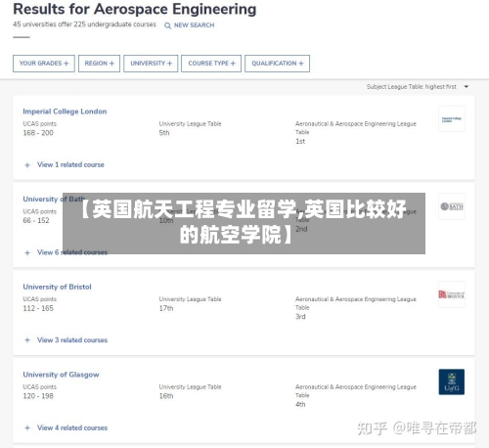Open the University of Glasgow link
The width and height of the screenshot is (489, 448).
coord(61,375)
